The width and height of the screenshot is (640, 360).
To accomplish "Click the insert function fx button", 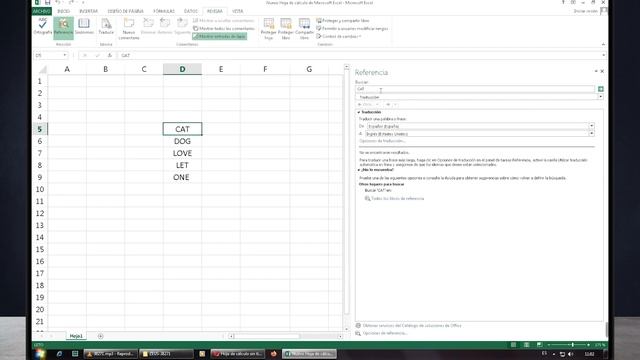I will tap(109, 55).
